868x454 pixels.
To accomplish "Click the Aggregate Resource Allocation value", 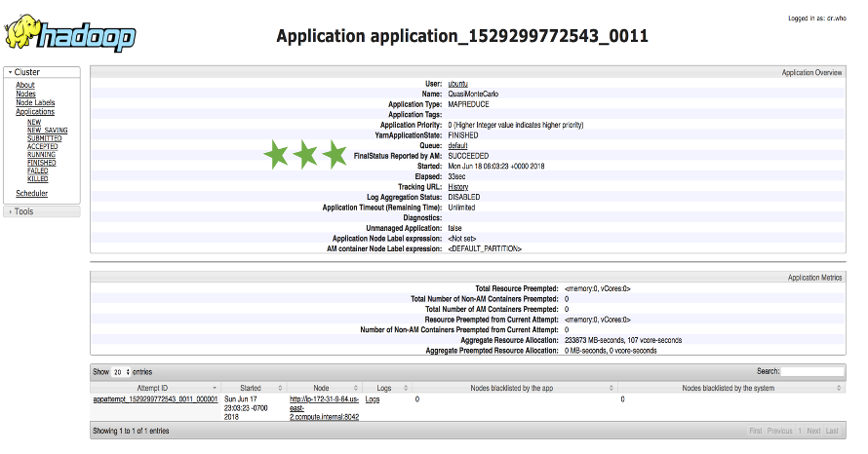I will tap(623, 340).
